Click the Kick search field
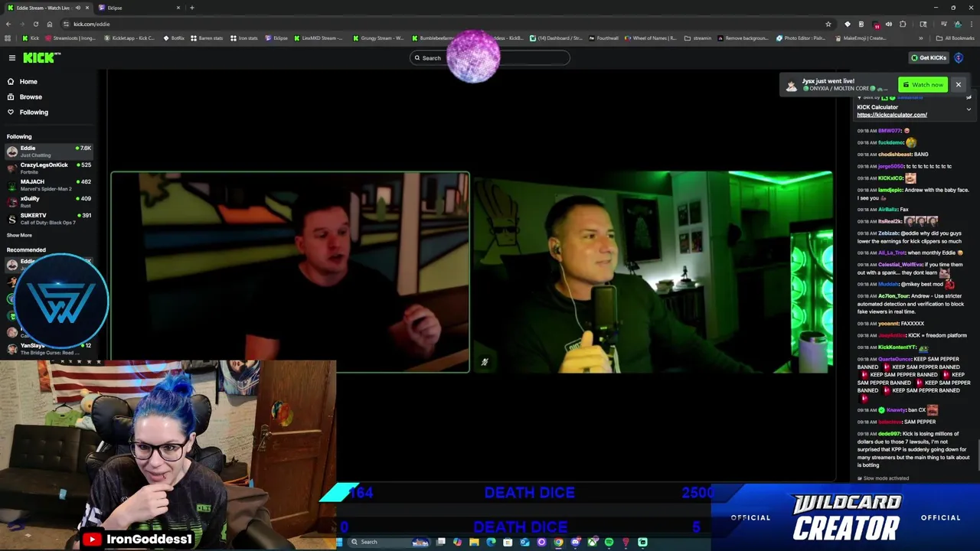Viewport: 980px width, 551px height. (x=490, y=57)
